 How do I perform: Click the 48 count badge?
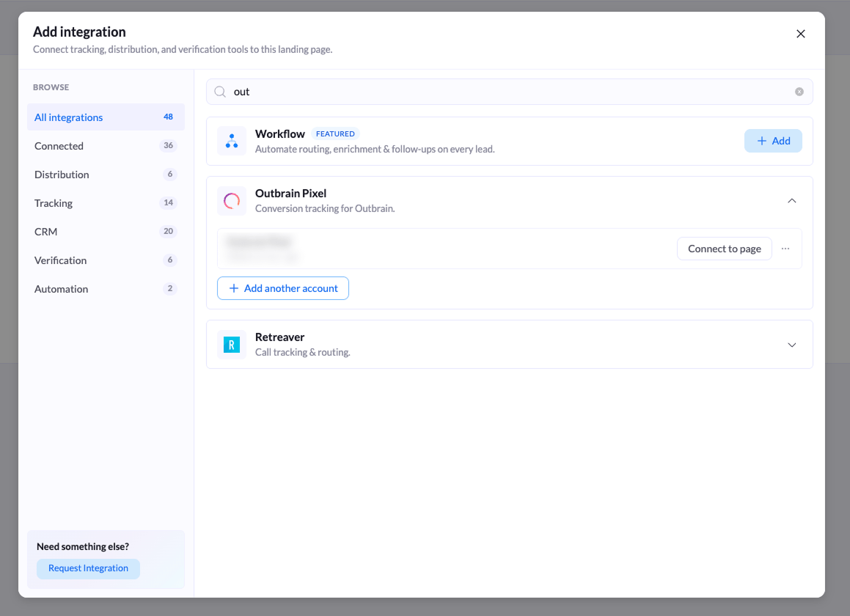168,117
